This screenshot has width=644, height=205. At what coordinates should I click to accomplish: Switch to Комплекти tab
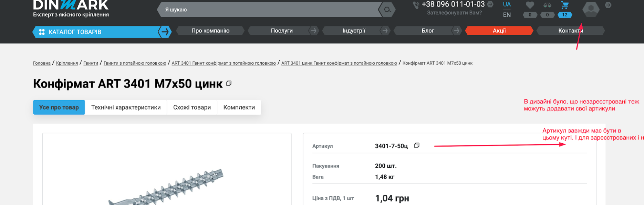point(239,107)
